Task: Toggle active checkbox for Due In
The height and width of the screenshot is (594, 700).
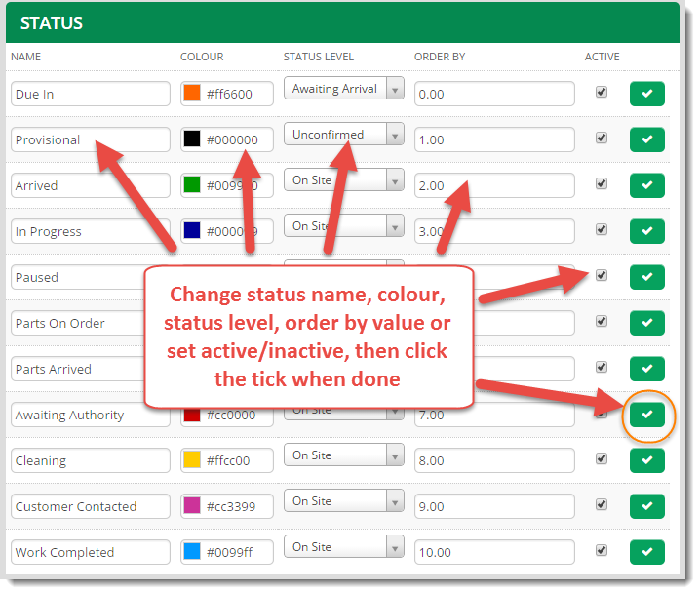Action: click(602, 92)
